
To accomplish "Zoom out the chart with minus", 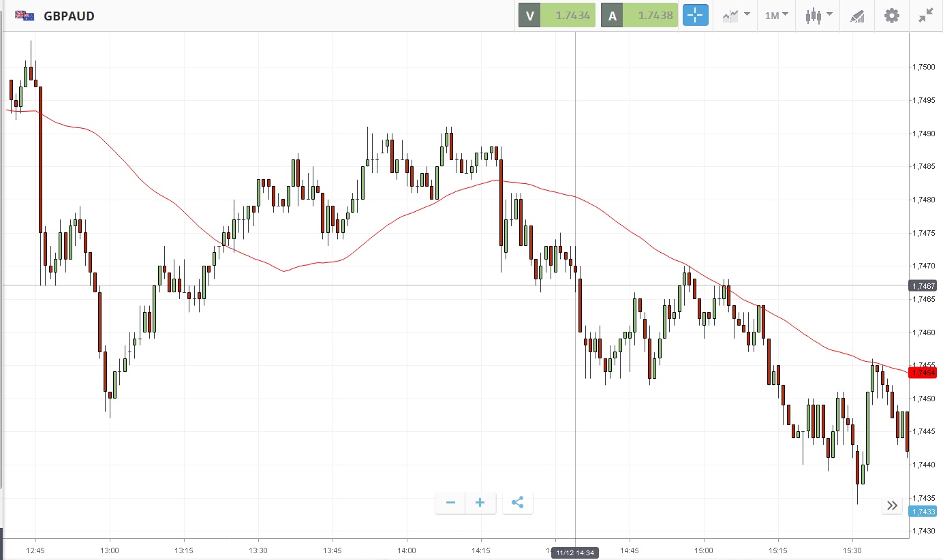I will (450, 503).
